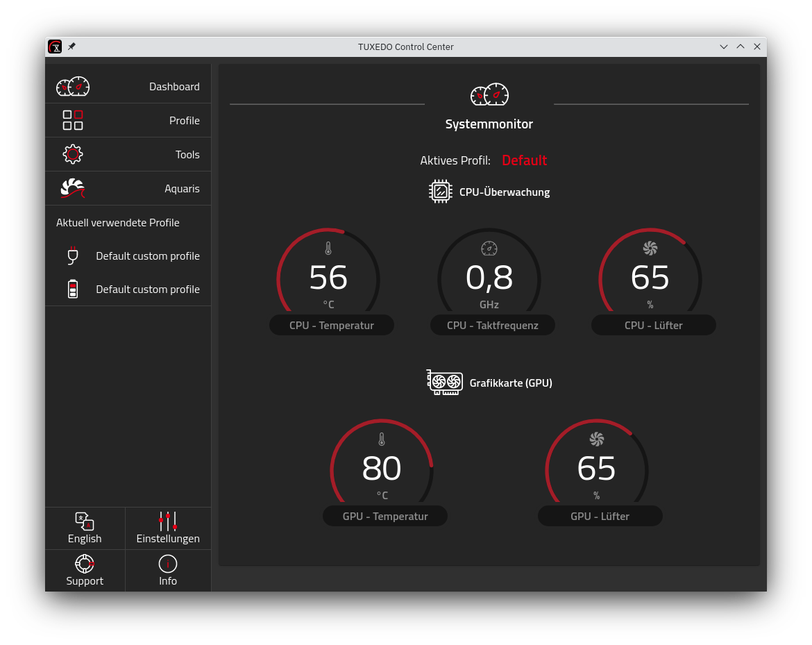Open the Tools section
This screenshot has width=812, height=645.
pos(128,154)
